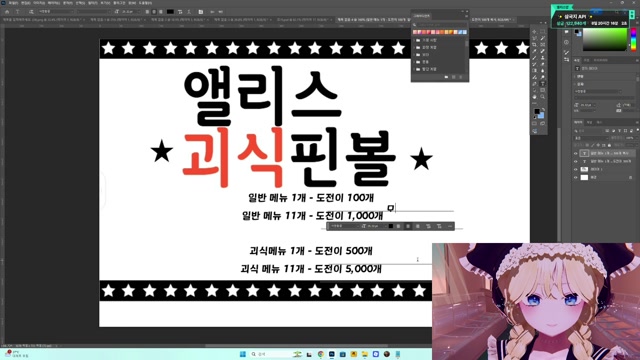Viewport: 640px width, 360px height.
Task: Select the Frame tool
Action: 542,44
